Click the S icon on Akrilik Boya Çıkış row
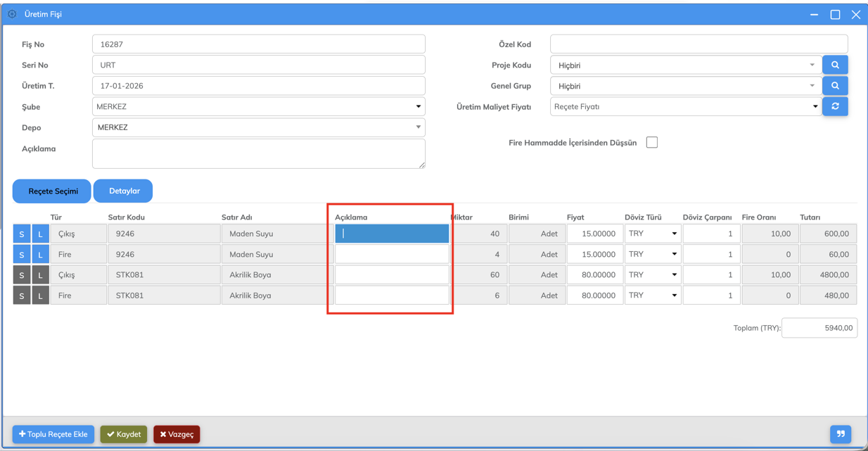 click(x=22, y=275)
